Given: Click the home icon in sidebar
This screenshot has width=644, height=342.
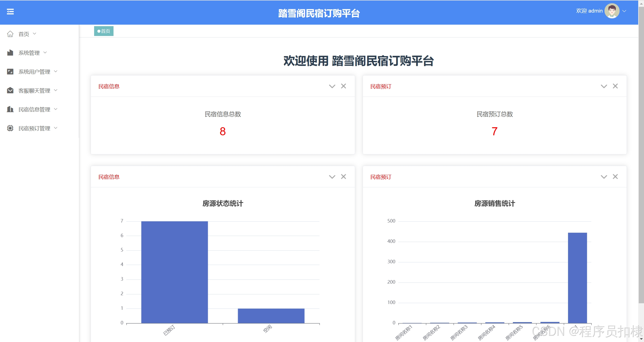Looking at the screenshot, I should point(10,34).
